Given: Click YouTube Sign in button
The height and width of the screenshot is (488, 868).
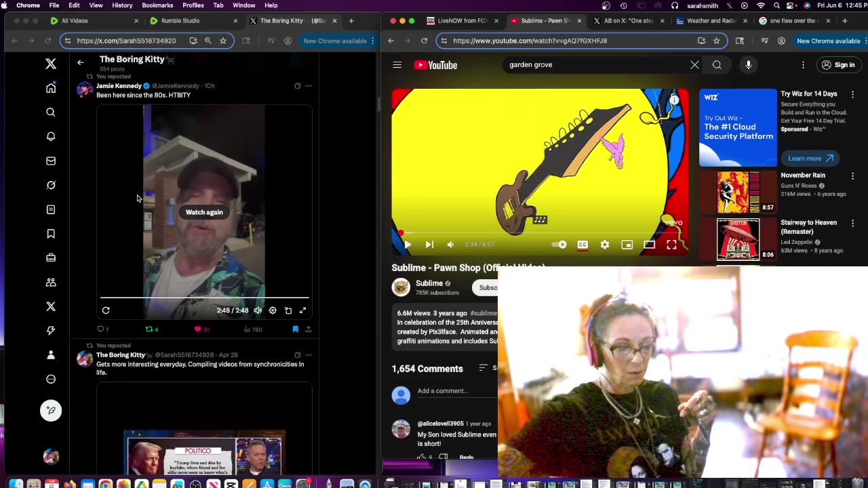Looking at the screenshot, I should click(838, 65).
